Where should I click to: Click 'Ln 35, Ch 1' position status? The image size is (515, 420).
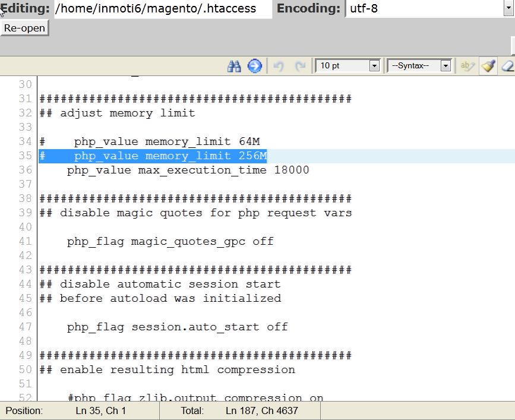click(x=101, y=411)
